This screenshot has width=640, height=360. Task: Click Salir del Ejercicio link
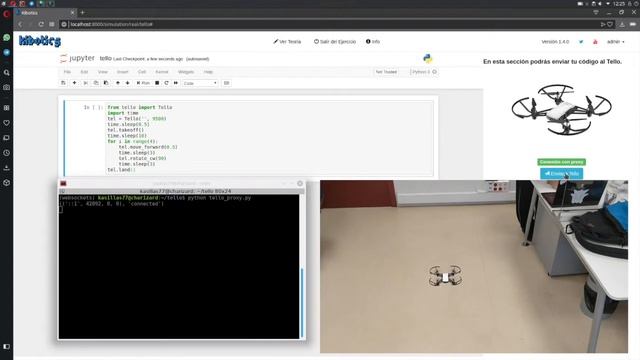tap(335, 42)
